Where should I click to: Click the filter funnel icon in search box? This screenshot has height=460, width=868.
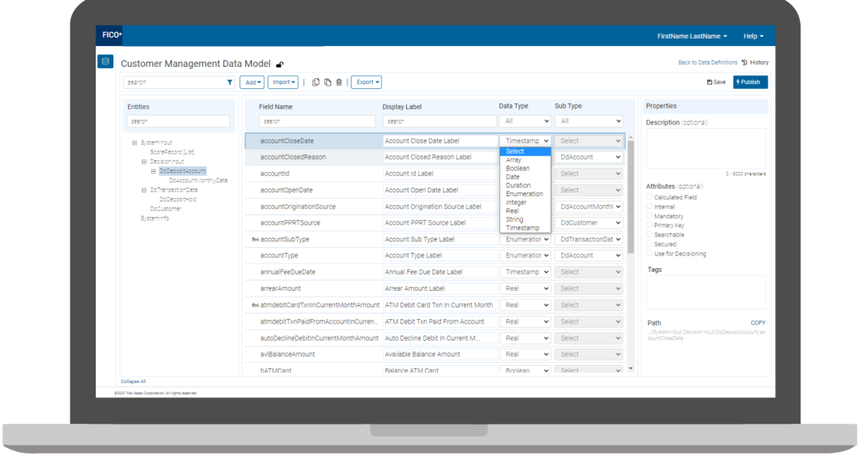tap(229, 82)
